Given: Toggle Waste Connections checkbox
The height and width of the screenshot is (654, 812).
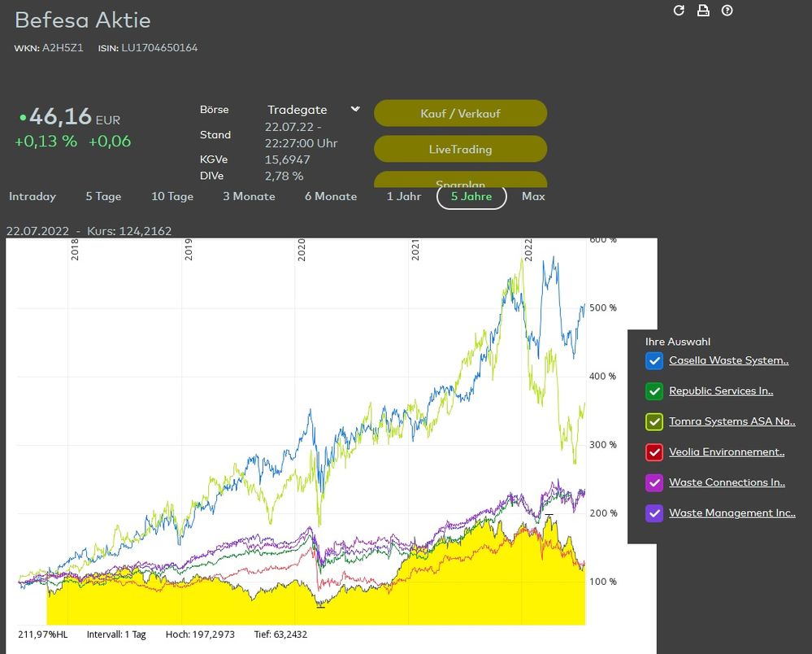Looking at the screenshot, I should click(654, 483).
